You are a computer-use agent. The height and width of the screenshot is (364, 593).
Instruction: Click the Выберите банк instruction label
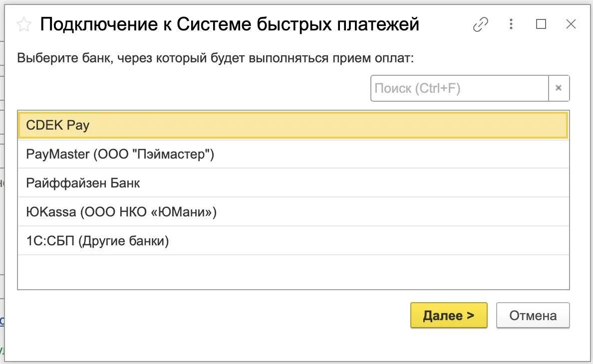216,58
